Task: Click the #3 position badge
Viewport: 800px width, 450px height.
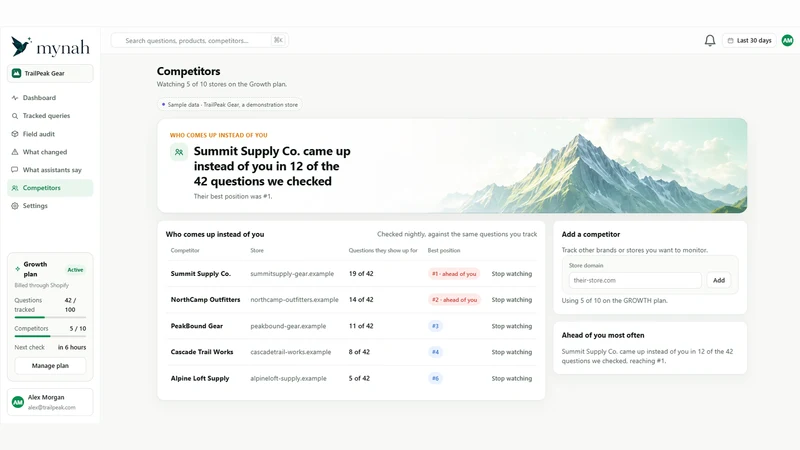Action: 435,326
